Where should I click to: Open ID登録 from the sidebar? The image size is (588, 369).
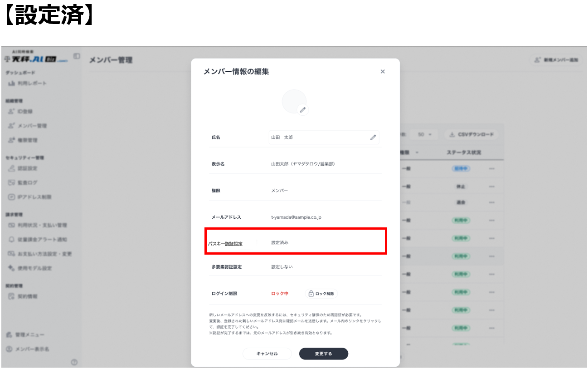[x=25, y=111]
